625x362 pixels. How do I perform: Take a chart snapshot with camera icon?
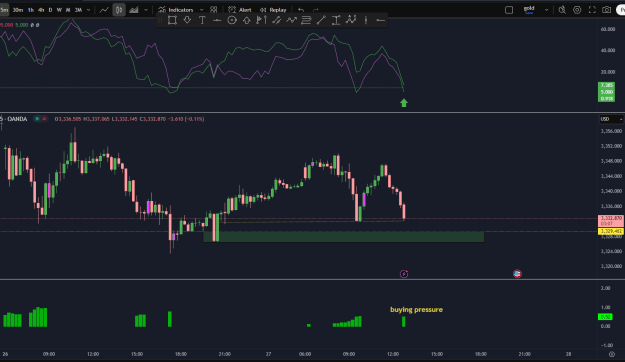point(606,10)
